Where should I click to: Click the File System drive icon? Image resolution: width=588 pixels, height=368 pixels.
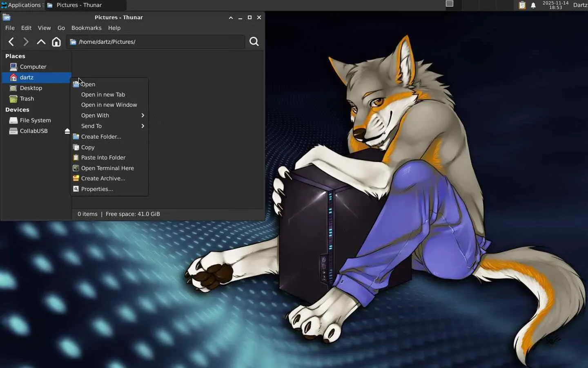pos(13,120)
